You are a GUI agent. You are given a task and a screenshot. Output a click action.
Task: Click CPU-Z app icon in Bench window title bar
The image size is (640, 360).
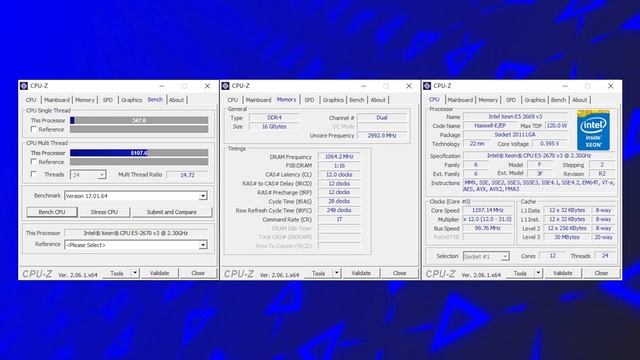tap(24, 86)
